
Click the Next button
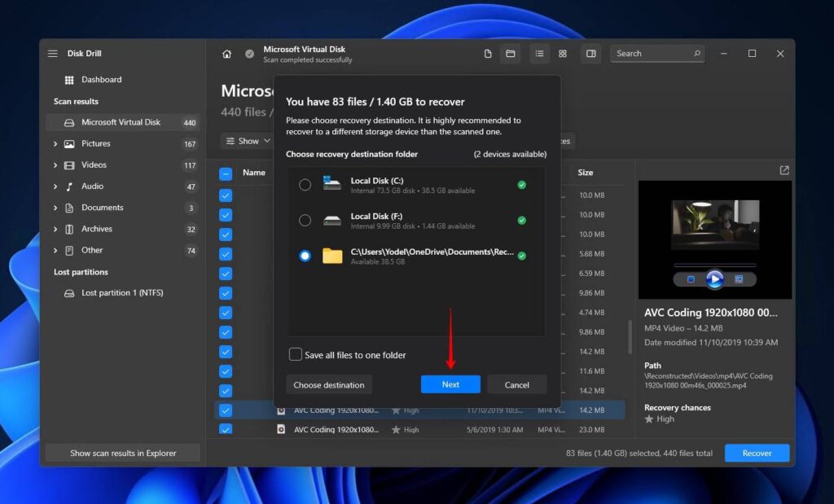point(450,384)
